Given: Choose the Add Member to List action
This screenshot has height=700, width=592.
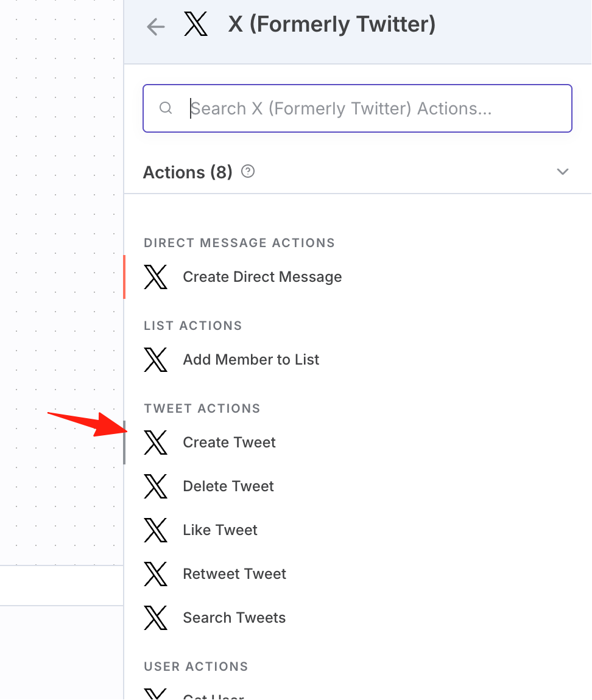Looking at the screenshot, I should [358, 360].
